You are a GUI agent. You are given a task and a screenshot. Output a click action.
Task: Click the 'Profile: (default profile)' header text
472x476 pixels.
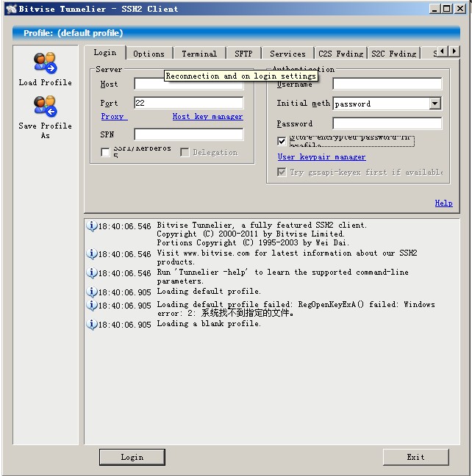click(x=74, y=33)
